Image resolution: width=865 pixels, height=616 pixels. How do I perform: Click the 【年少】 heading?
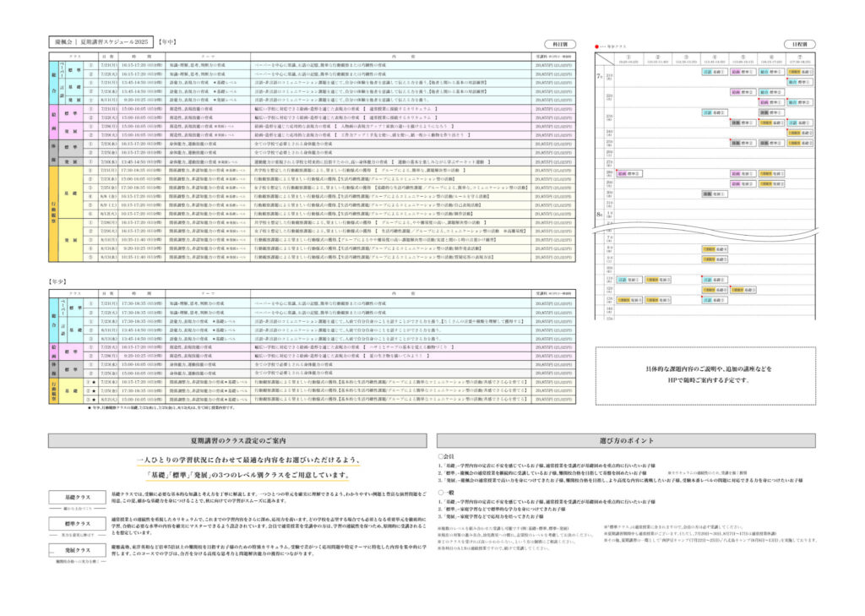(58, 281)
